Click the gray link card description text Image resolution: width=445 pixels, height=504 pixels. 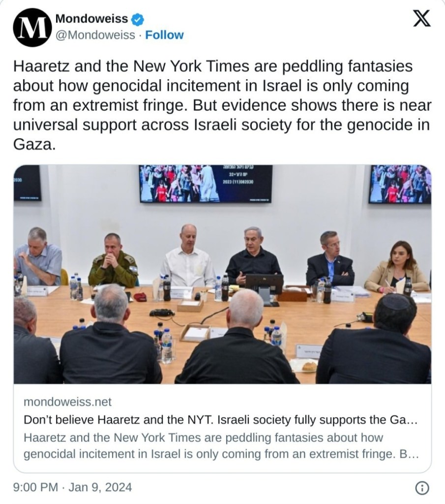[x=221, y=446]
